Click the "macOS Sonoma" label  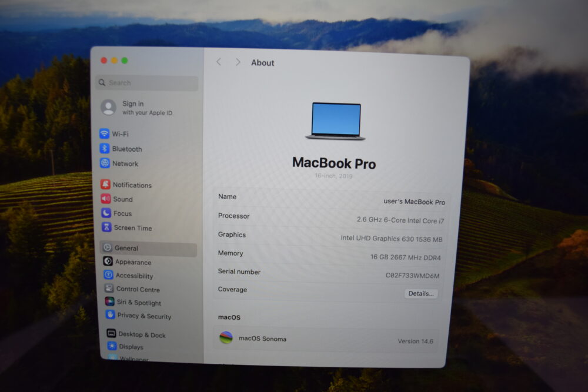(x=262, y=339)
